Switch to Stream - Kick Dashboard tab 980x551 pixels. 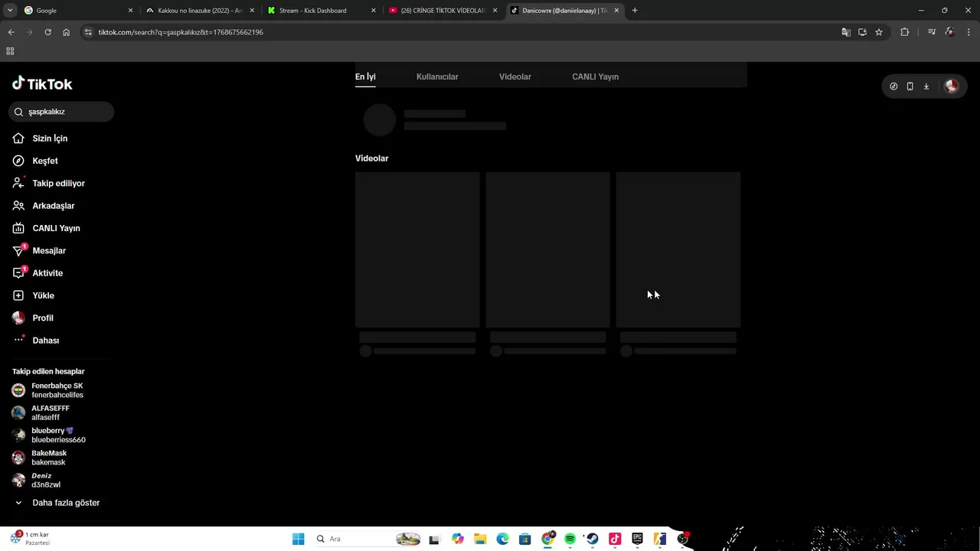322,11
